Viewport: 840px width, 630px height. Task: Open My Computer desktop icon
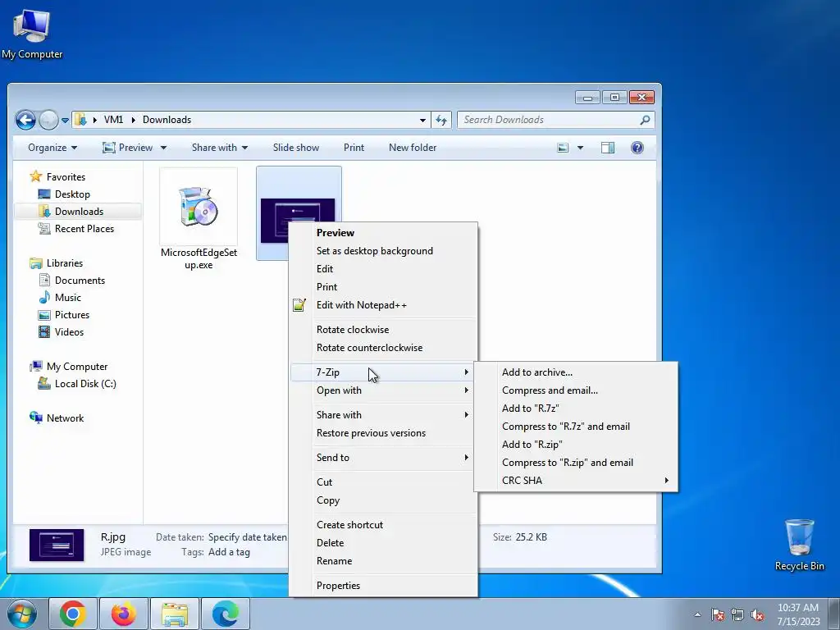point(32,34)
